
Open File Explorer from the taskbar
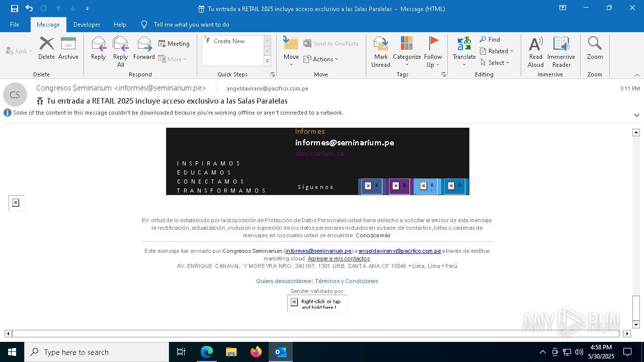coord(231,352)
